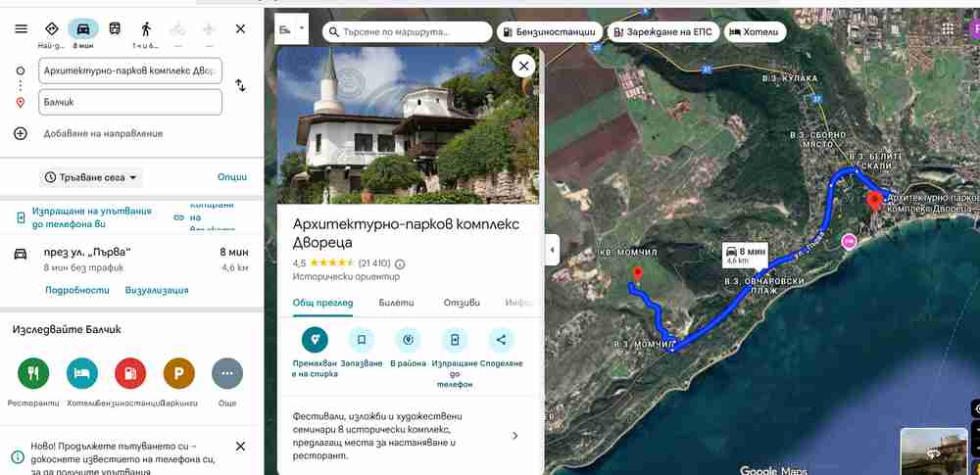Click the Restaurants explore icon
The height and width of the screenshot is (475, 980).
[32, 373]
